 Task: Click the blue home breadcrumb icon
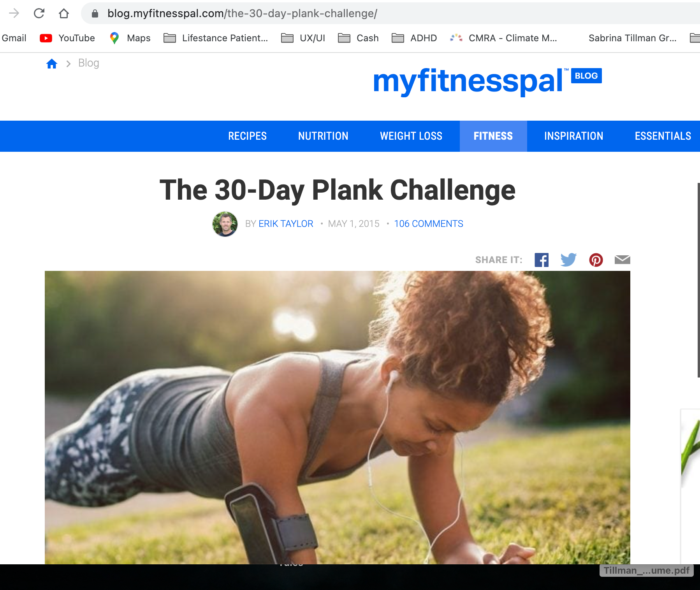pyautogui.click(x=52, y=63)
